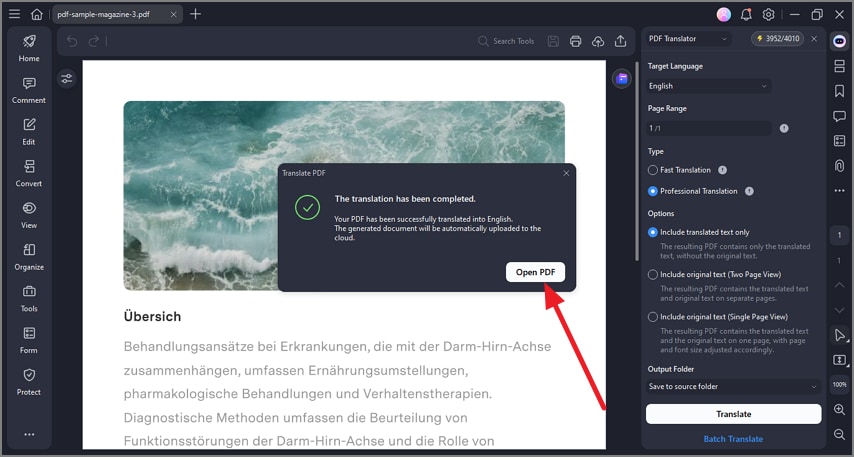The height and width of the screenshot is (457, 854).
Task: Open the user profile avatar
Action: tap(724, 15)
